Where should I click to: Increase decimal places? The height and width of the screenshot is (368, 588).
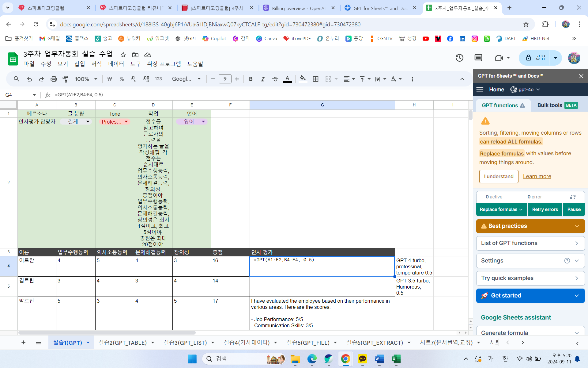(146, 79)
